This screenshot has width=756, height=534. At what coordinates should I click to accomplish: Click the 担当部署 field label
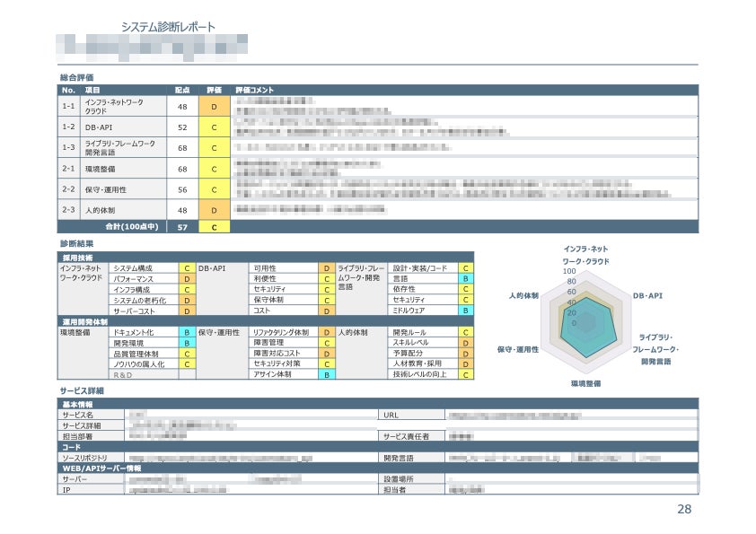click(x=77, y=437)
